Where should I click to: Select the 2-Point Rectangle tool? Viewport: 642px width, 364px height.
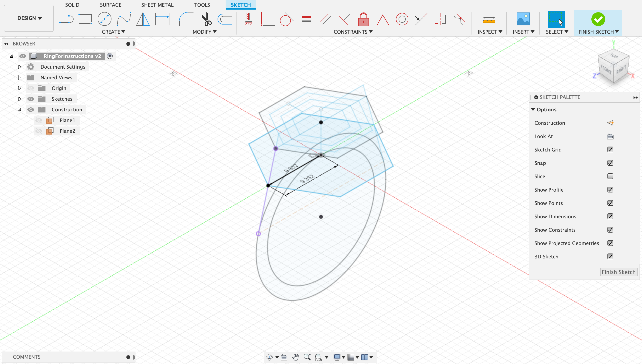click(x=85, y=19)
